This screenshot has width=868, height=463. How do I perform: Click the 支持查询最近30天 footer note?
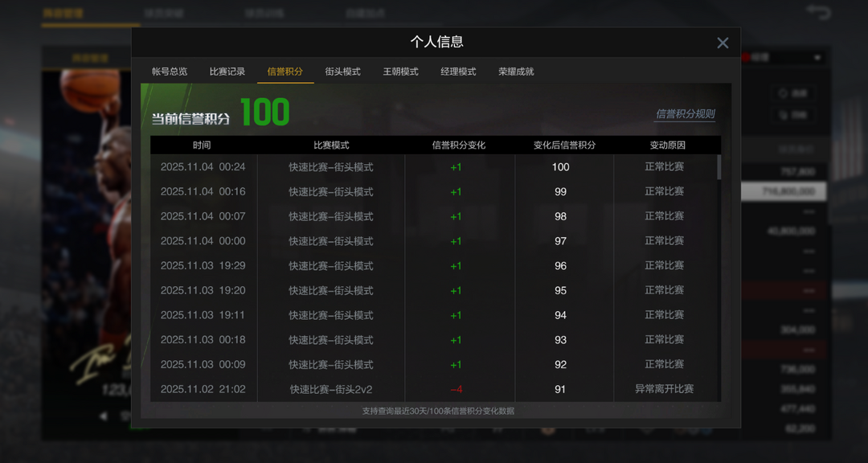[438, 411]
